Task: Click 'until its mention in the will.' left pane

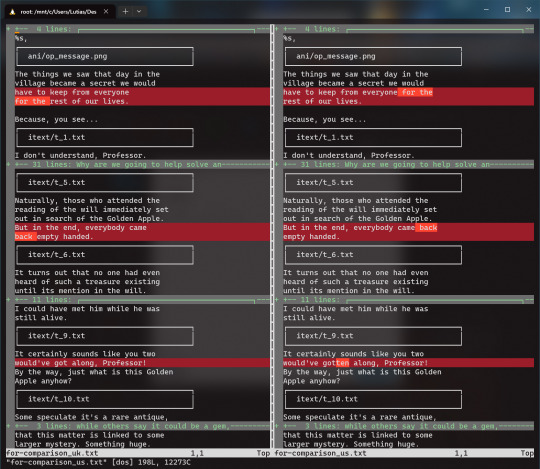Action: point(80,291)
